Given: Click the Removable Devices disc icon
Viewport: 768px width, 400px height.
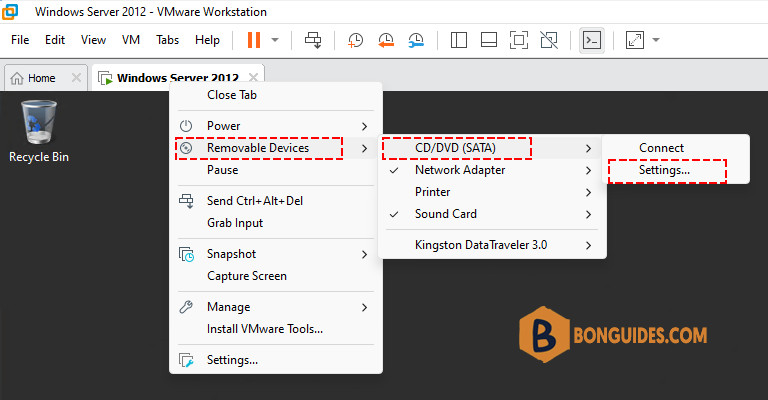Looking at the screenshot, I should (186, 148).
